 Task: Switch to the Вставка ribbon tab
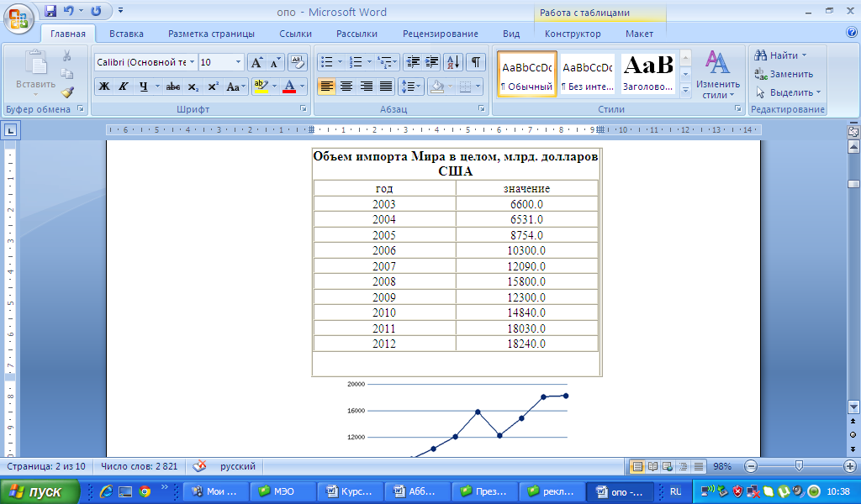click(126, 34)
